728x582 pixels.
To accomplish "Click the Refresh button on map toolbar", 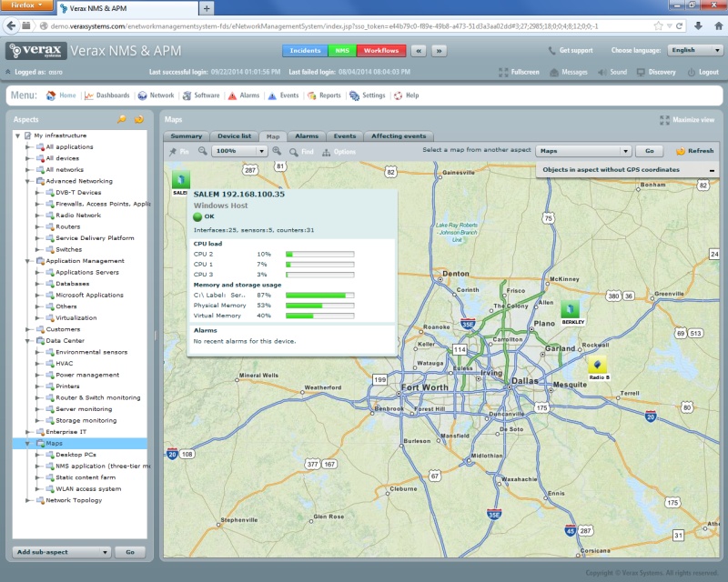I will [x=694, y=151].
